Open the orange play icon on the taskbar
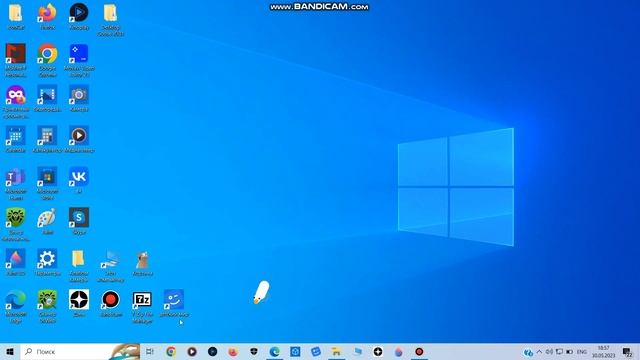The width and height of the screenshot is (640, 360). [x=192, y=351]
